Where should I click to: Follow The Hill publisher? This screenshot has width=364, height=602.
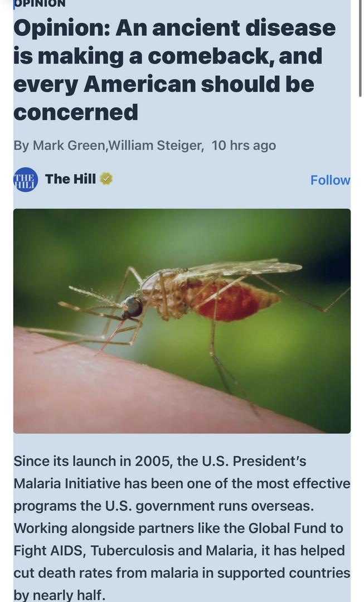coord(330,180)
